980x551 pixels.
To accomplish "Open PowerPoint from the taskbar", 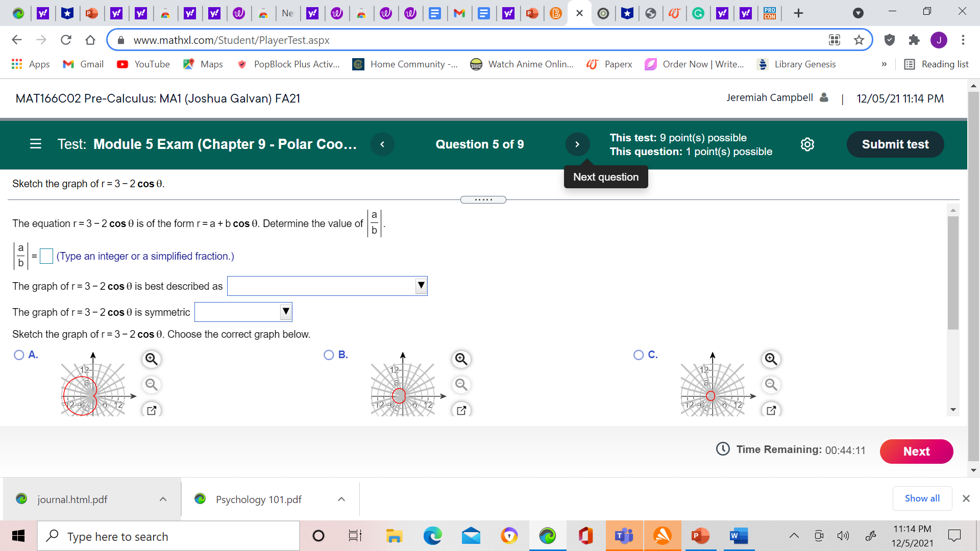I will point(700,536).
